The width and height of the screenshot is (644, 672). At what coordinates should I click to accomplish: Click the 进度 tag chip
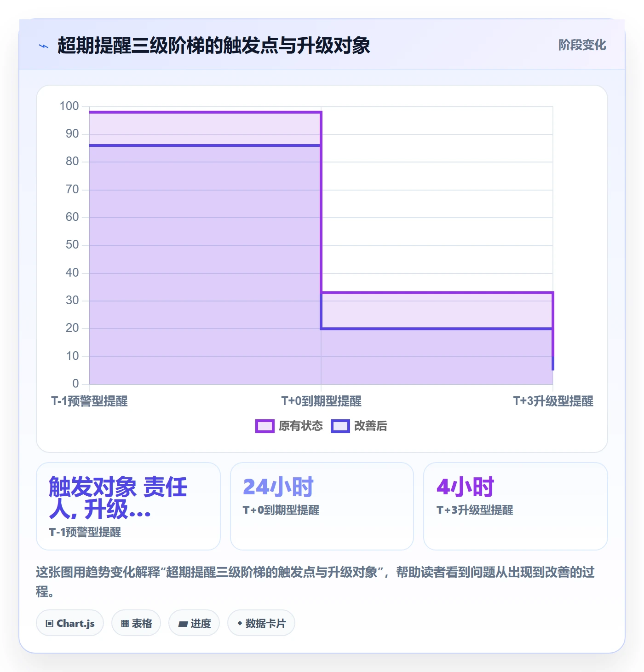tap(194, 623)
